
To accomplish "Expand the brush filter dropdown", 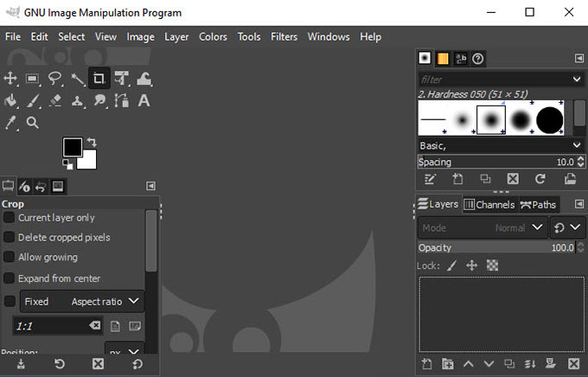I will pos(577,80).
